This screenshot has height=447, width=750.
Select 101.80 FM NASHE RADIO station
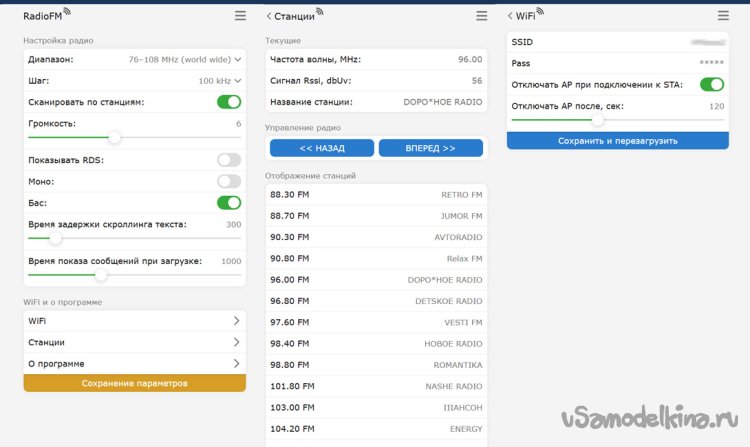[x=376, y=386]
